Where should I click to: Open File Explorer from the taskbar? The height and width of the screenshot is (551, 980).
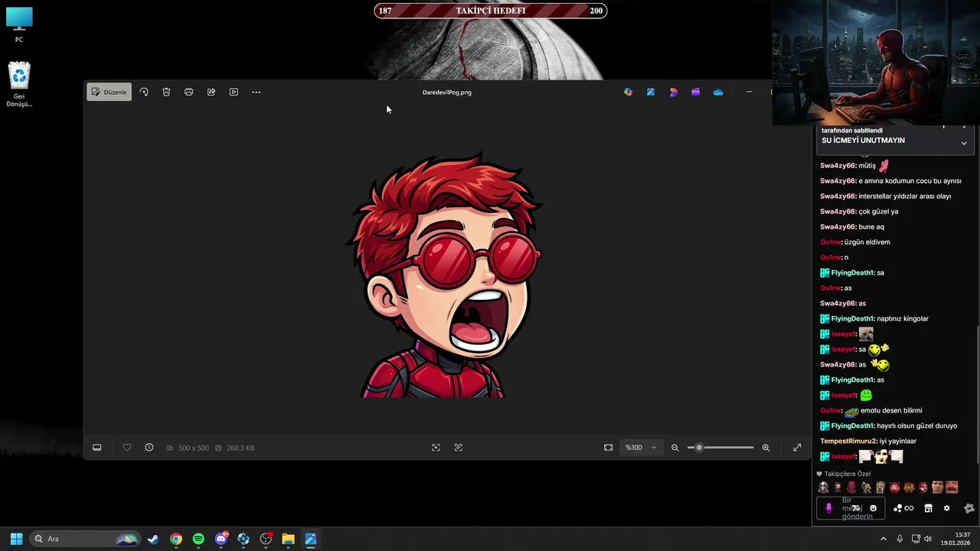coord(288,539)
